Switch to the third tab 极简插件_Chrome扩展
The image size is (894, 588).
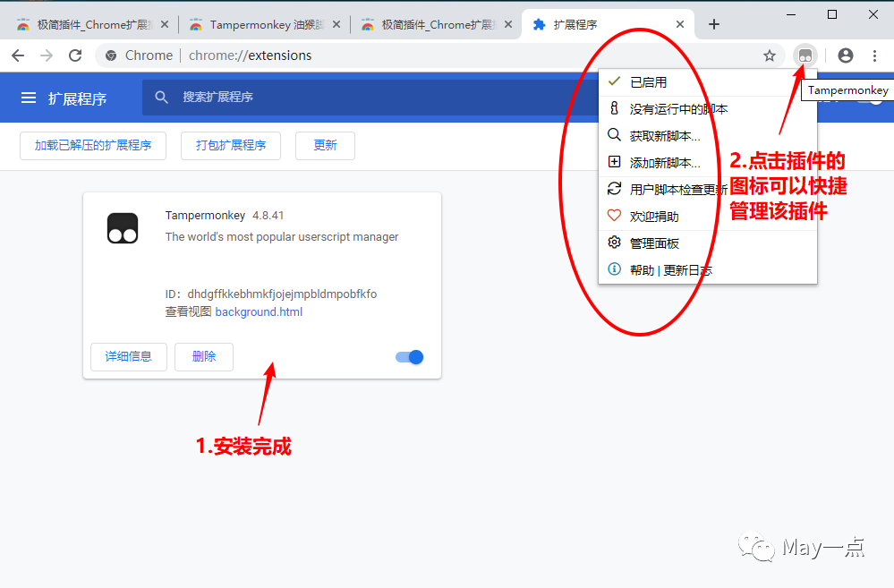[x=436, y=24]
